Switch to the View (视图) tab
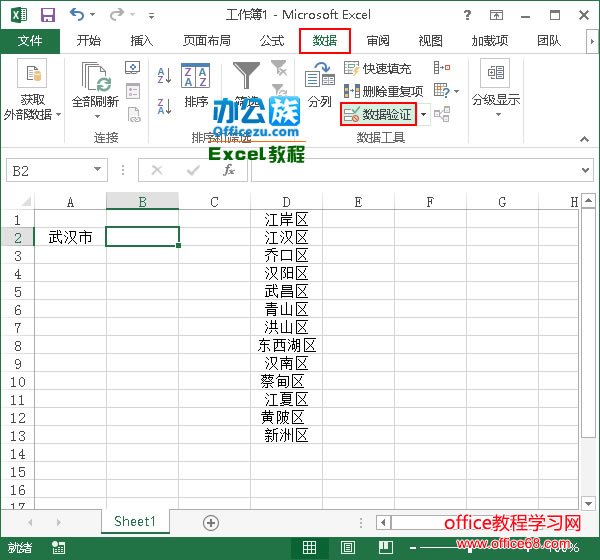The image size is (600, 560). pos(430,41)
